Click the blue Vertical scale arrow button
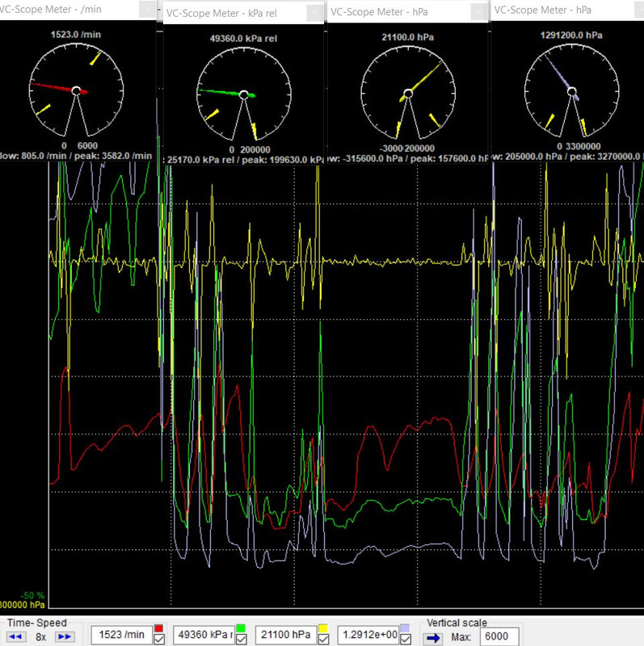Screen dimensions: 644x646 433,638
